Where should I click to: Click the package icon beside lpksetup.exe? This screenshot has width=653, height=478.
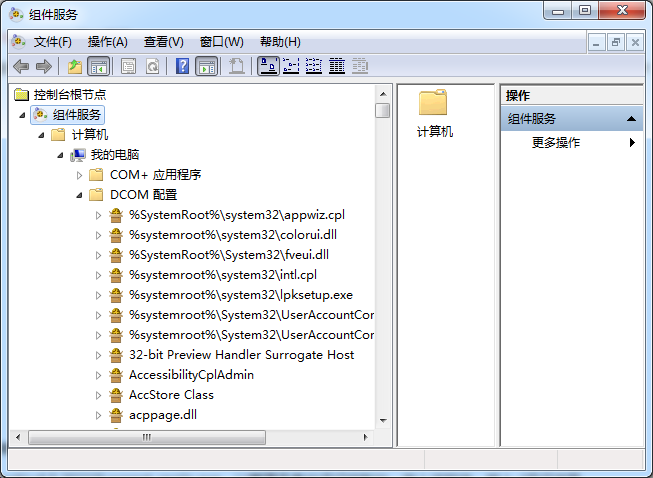point(116,295)
